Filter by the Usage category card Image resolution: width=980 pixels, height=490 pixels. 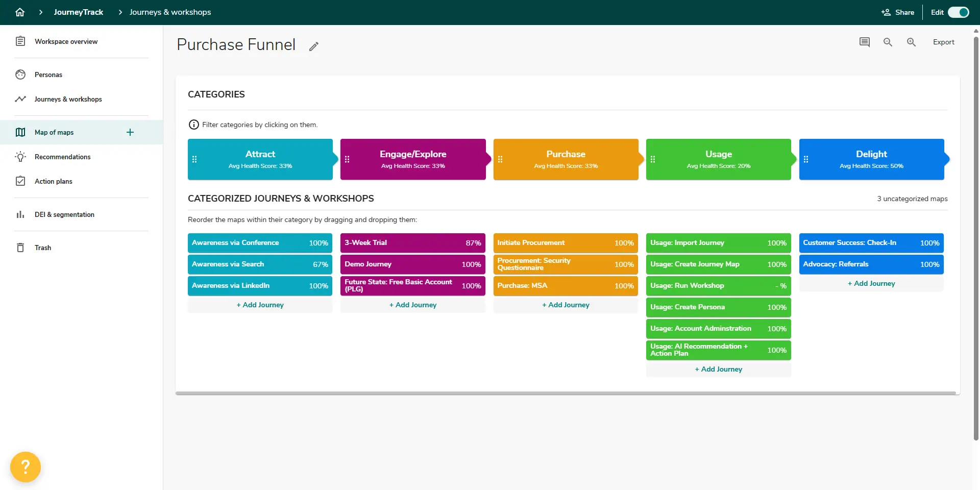point(718,159)
